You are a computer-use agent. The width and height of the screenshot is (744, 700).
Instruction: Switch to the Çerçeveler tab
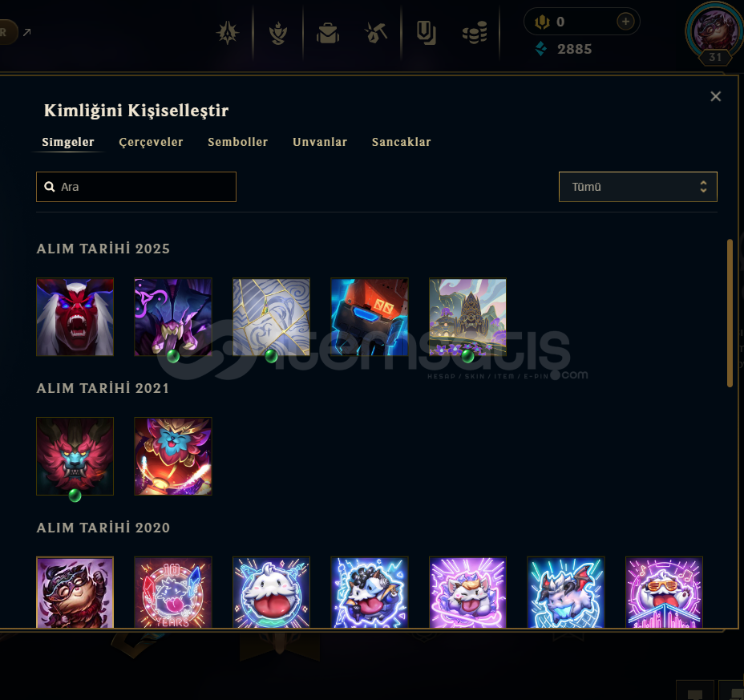tap(151, 142)
